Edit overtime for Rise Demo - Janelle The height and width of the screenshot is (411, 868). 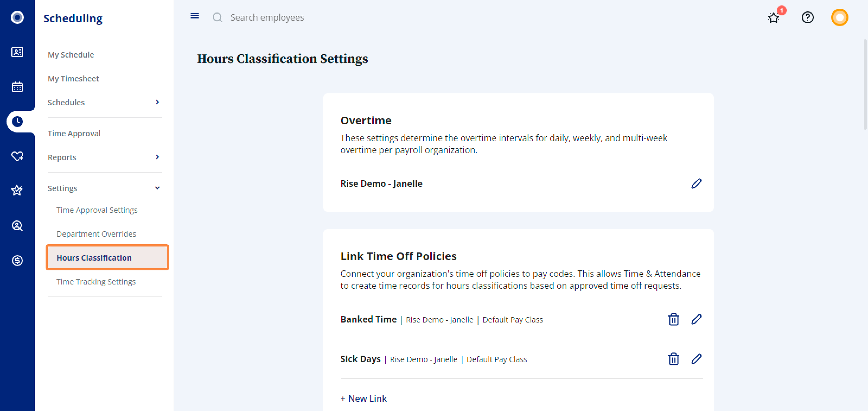(697, 184)
